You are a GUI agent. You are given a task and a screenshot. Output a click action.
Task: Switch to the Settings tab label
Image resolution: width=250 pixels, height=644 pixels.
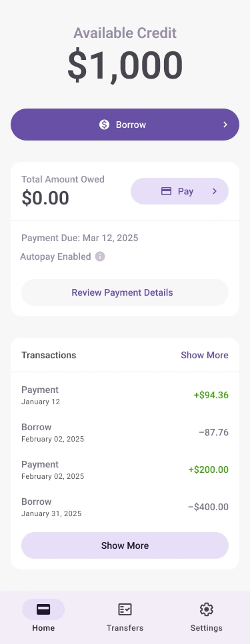[207, 628]
